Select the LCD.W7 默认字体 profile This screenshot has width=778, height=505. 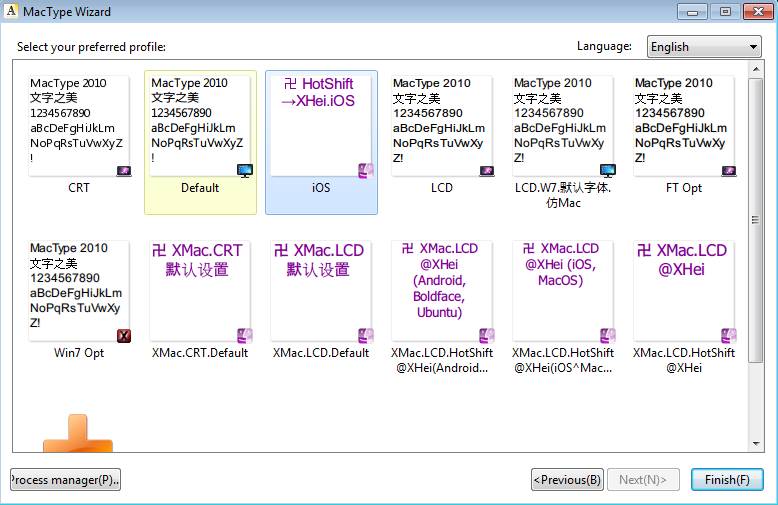564,126
